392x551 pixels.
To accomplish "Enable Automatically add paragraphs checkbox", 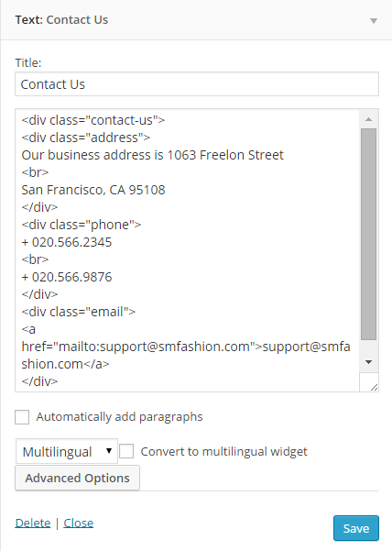I will tap(22, 417).
